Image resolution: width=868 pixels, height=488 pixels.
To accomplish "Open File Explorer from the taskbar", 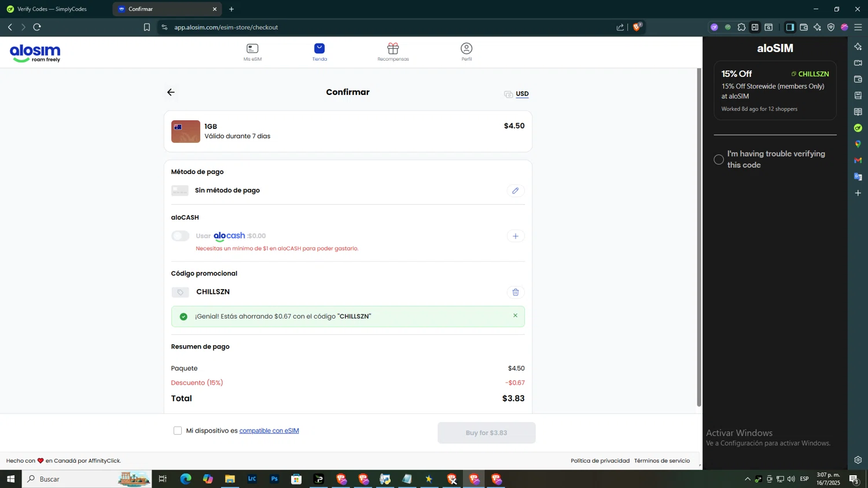I will (230, 479).
